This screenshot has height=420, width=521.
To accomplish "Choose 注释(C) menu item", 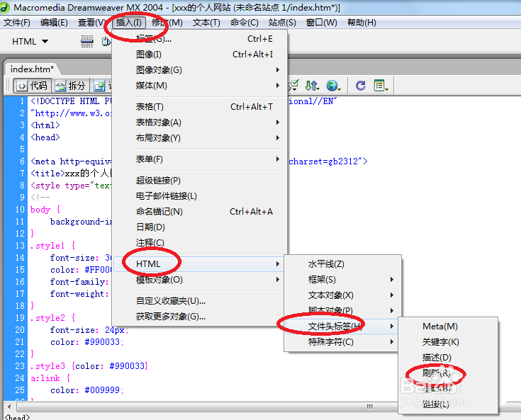I will [x=201, y=243].
